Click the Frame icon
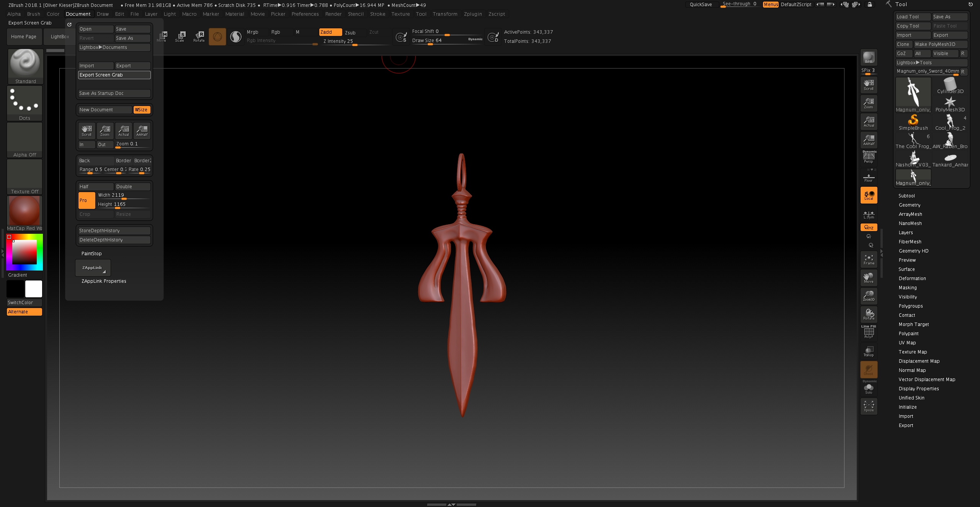The width and height of the screenshot is (980, 507). tap(869, 259)
